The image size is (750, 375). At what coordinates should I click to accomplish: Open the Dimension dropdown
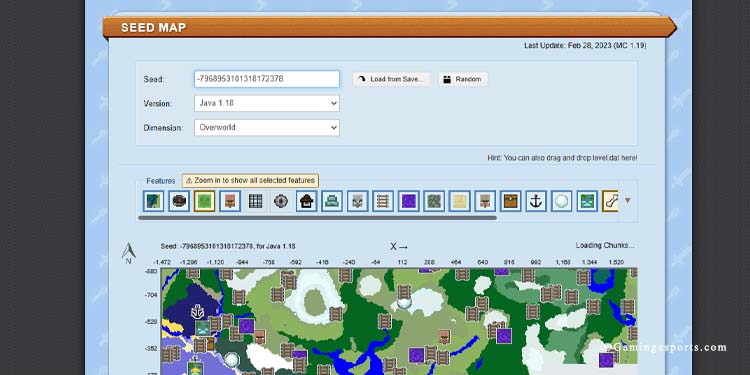(x=267, y=128)
